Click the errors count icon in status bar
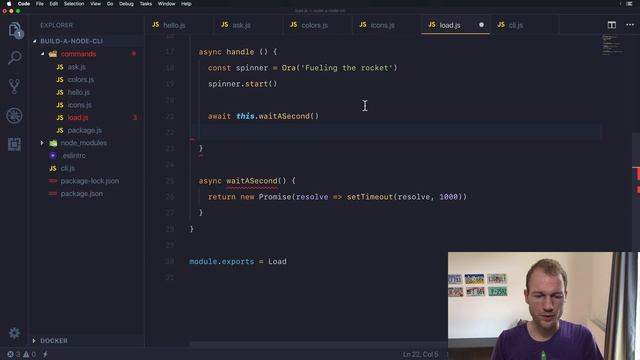This screenshot has height=360, width=640. [10, 354]
